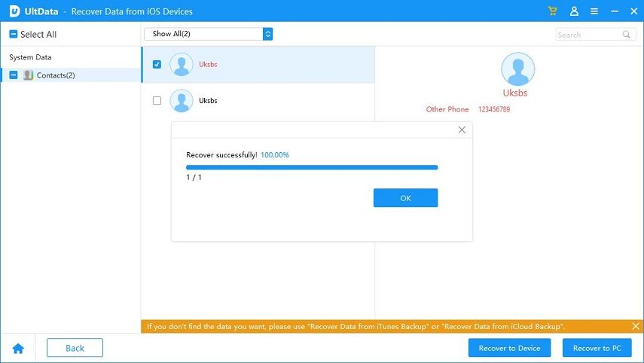Click the home icon at bottom left
644x363 pixels.
pyautogui.click(x=18, y=348)
